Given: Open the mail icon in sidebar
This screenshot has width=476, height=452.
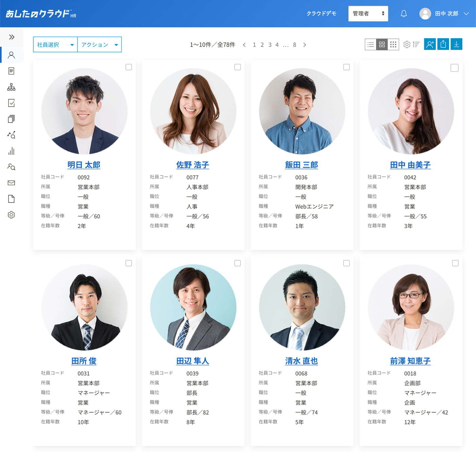Looking at the screenshot, I should (11, 183).
